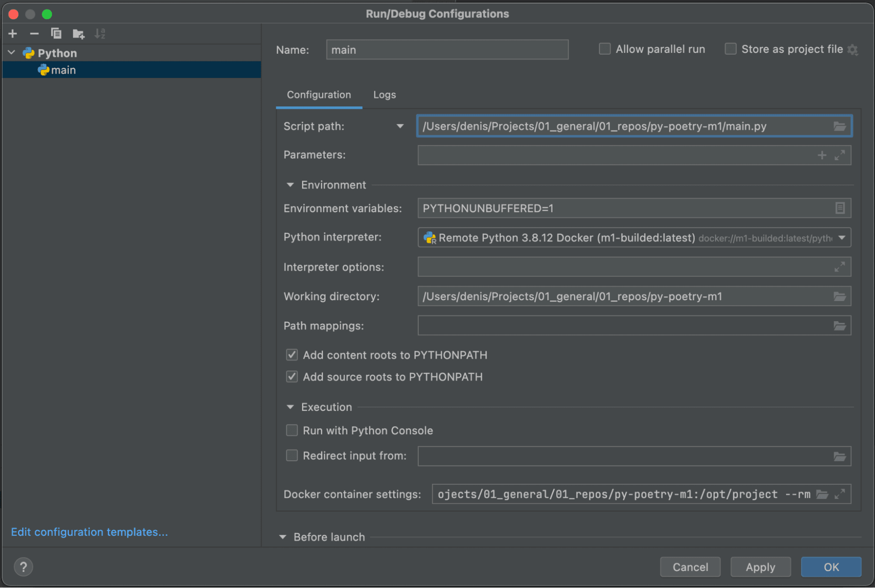Browse for Working directory folder icon
This screenshot has width=875, height=588.
pos(839,297)
